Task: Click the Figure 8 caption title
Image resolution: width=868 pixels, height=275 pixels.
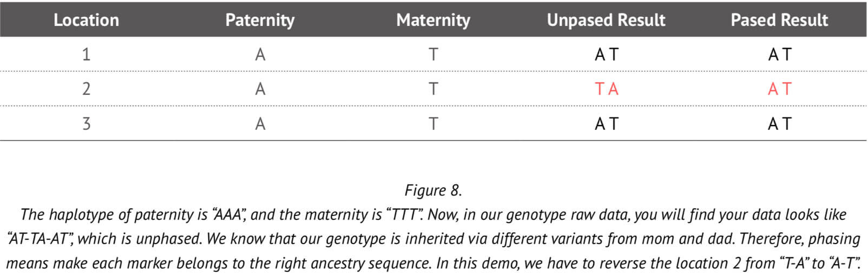Action: (x=433, y=191)
